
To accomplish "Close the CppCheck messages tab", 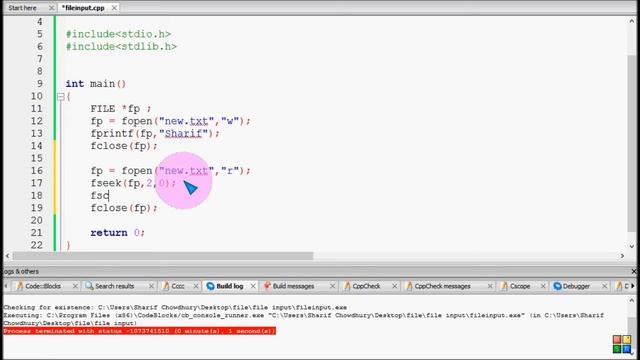I will click(x=490, y=286).
